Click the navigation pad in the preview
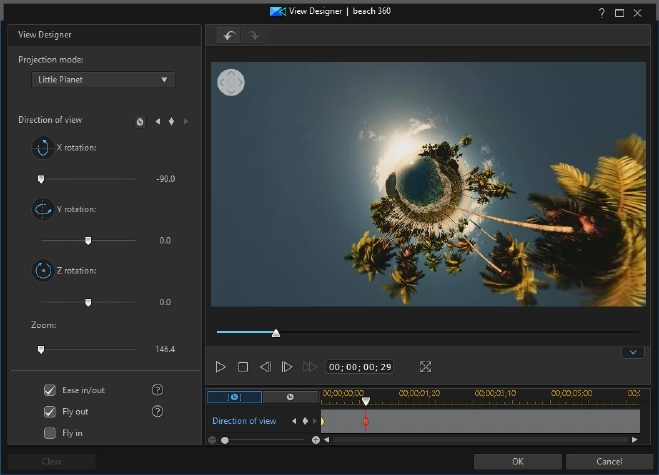This screenshot has width=659, height=475. (x=231, y=82)
